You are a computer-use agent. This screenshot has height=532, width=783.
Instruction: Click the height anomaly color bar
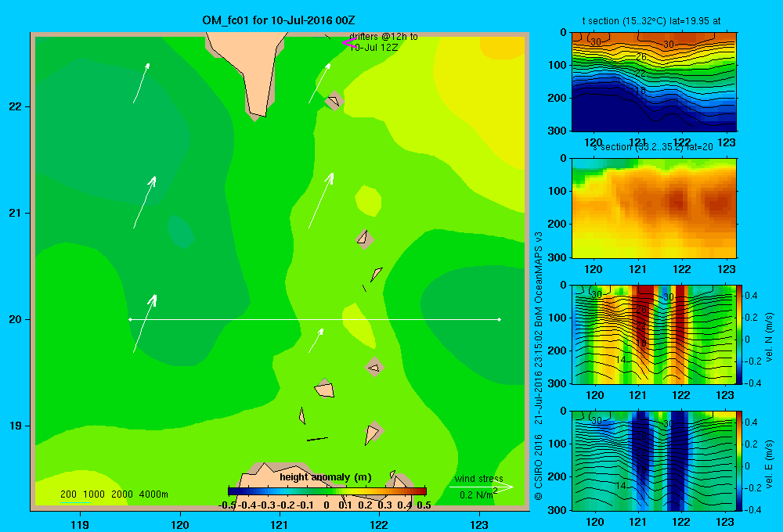(327, 491)
